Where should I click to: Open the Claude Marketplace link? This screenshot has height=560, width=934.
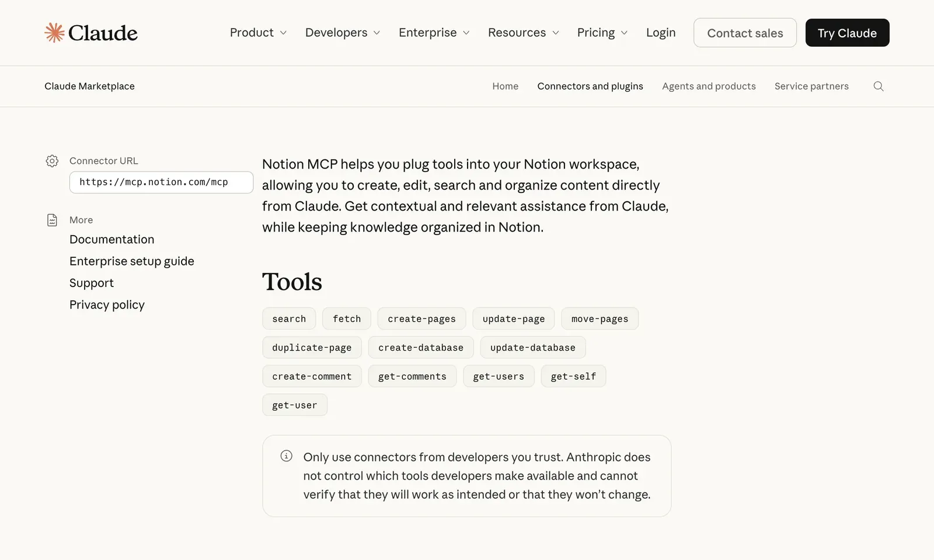point(89,86)
